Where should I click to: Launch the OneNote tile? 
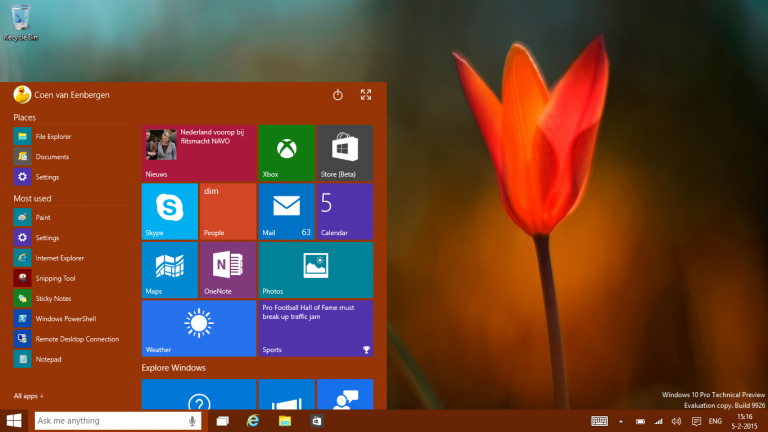click(227, 269)
